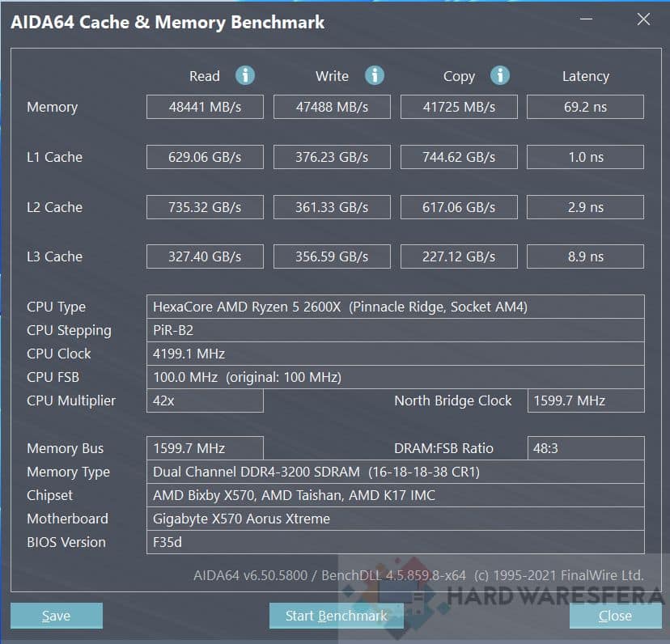Viewport: 670px width, 644px height.
Task: Click the Memory Bus label
Action: point(65,448)
